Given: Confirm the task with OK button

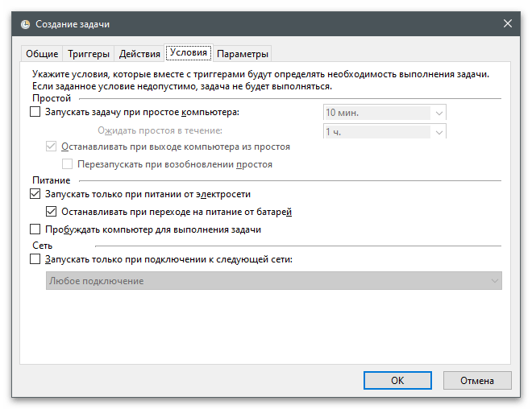Looking at the screenshot, I should coord(397,381).
